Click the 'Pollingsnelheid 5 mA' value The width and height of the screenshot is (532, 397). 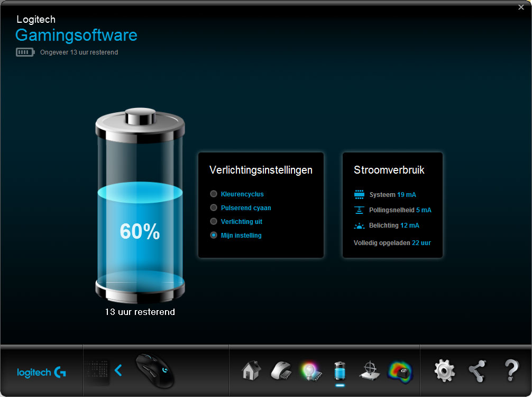(400, 210)
